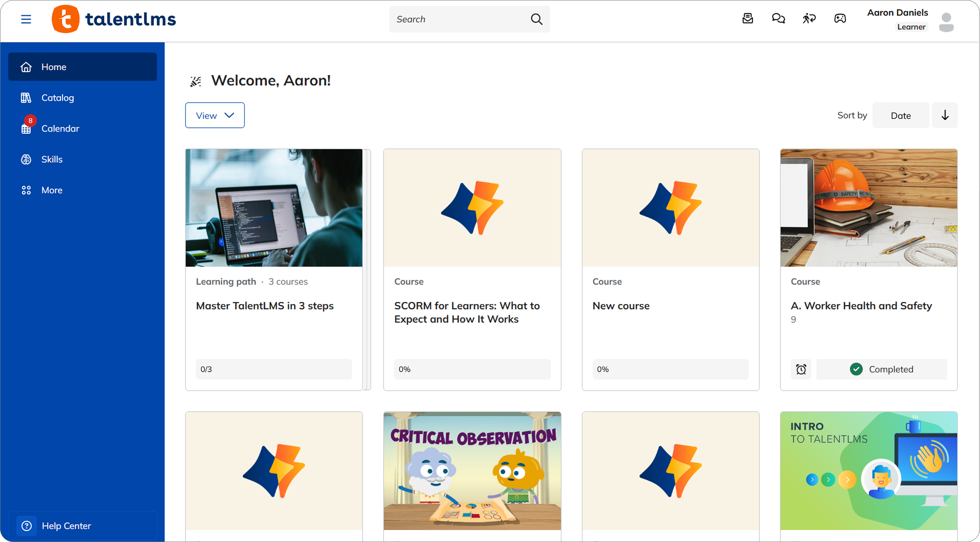
Task: Open Master TalentLMS in 3 steps title
Action: (265, 306)
